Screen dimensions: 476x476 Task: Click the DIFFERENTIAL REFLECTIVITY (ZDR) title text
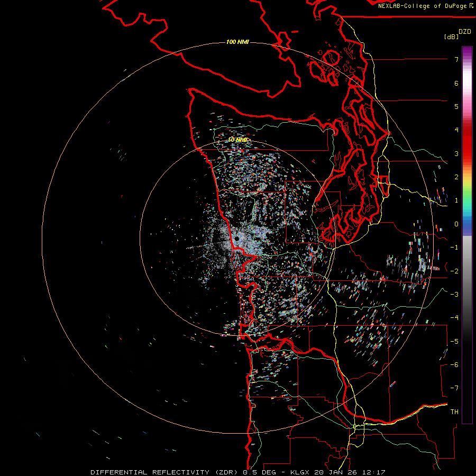click(165, 472)
